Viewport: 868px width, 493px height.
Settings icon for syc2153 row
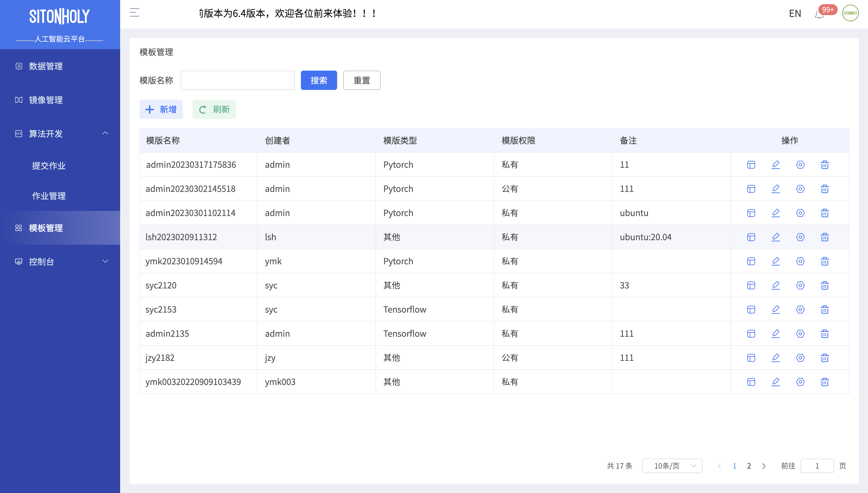tap(800, 310)
